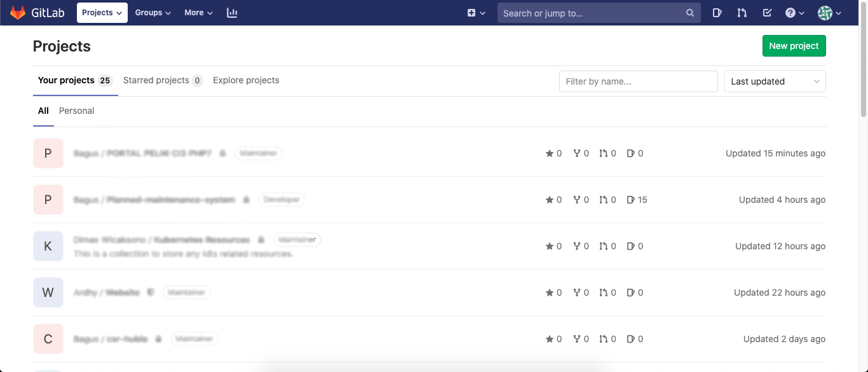The height and width of the screenshot is (372, 868).
Task: Open the Last updated sort dropdown
Action: 775,81
